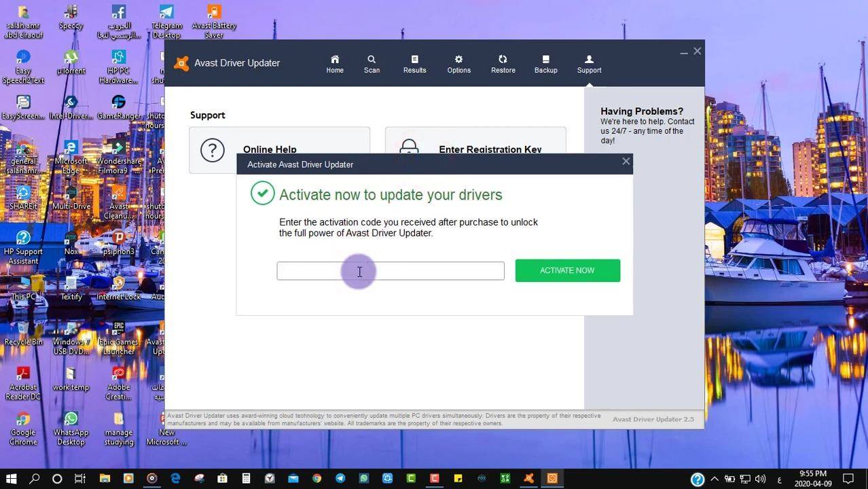Image resolution: width=868 pixels, height=489 pixels.
Task: Open Recycle Bin on desktop
Action: coord(23,333)
